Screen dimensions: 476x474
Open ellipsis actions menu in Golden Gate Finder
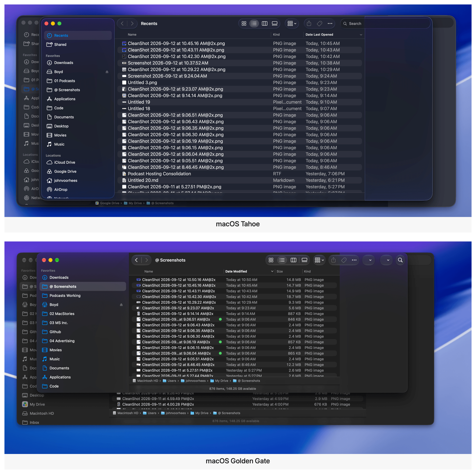pyautogui.click(x=354, y=260)
